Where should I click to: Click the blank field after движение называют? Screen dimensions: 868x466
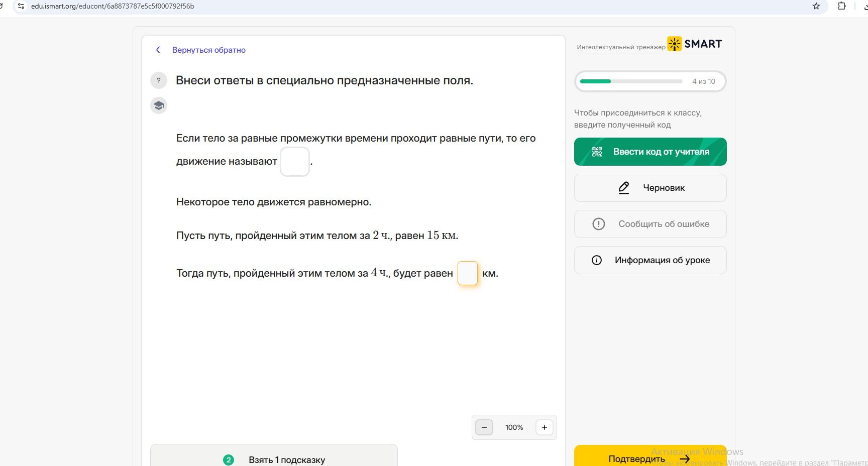point(295,162)
